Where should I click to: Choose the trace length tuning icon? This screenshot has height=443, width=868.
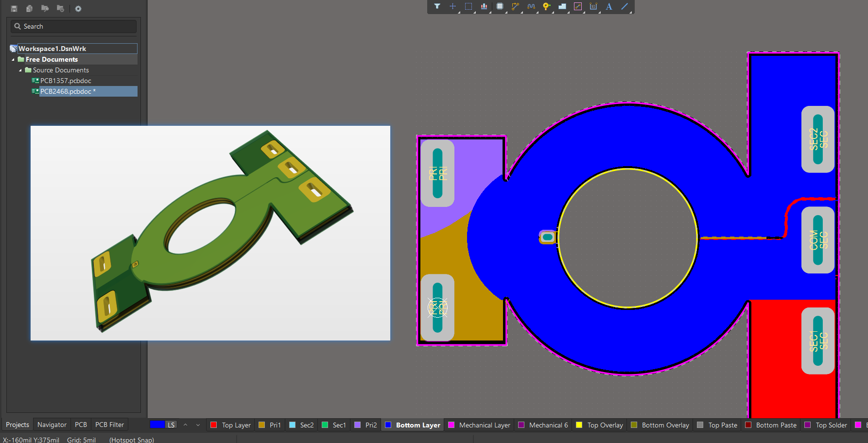531,6
